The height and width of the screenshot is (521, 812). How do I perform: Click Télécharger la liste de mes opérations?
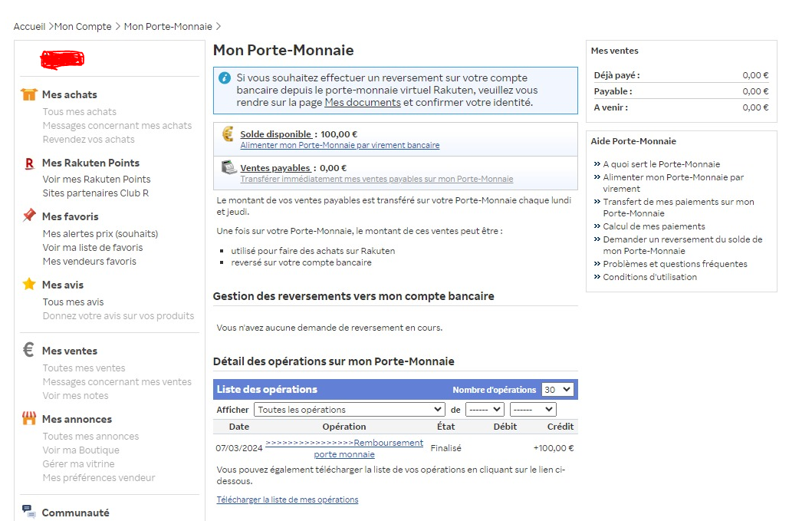coord(288,500)
